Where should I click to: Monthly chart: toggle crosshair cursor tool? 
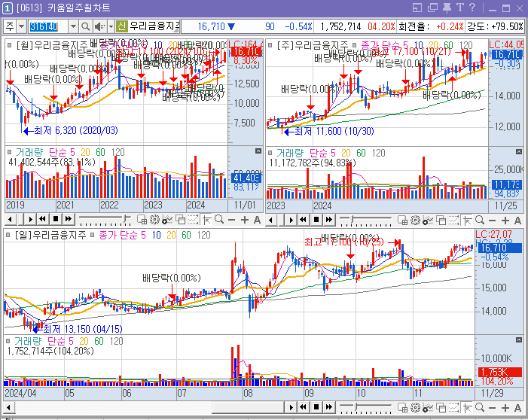206,220
